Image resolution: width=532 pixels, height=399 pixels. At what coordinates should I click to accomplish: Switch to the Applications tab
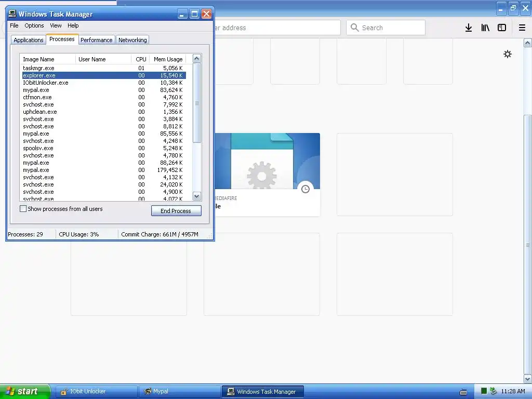point(29,39)
